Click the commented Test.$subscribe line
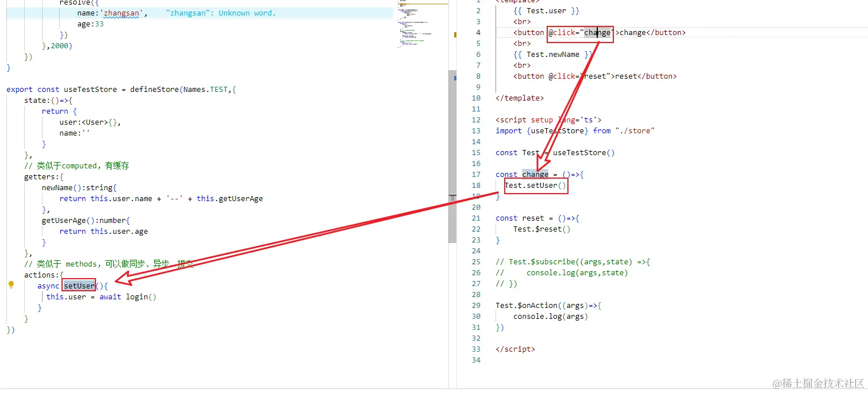Image resolution: width=868 pixels, height=393 pixels. pos(573,261)
